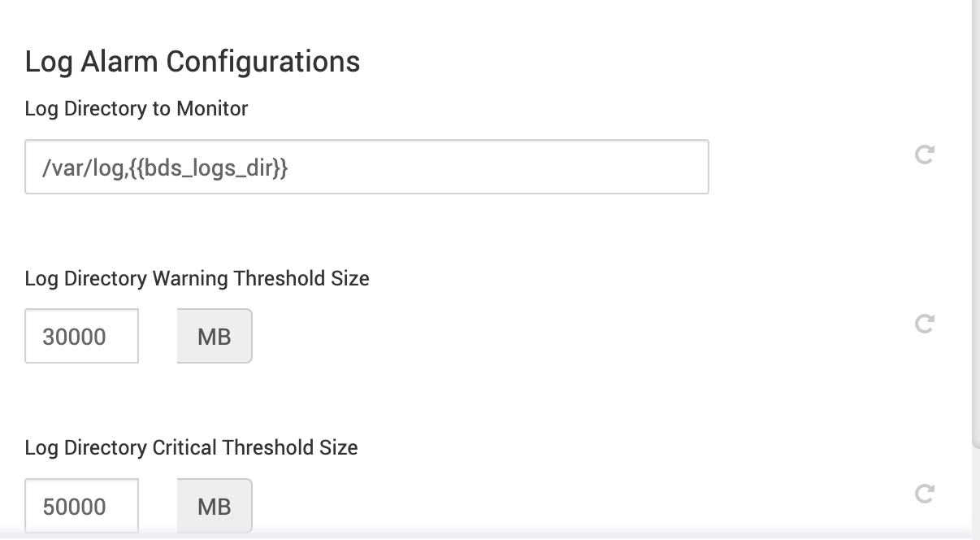The height and width of the screenshot is (540, 980).
Task: Grab the vertical scrollbar thumb
Action: (x=975, y=220)
